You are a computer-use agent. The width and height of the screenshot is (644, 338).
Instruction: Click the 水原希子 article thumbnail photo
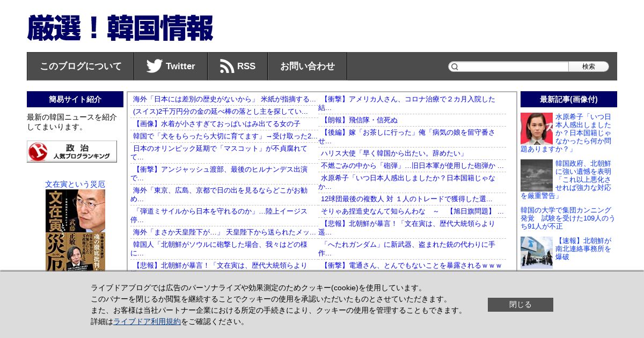[537, 128]
